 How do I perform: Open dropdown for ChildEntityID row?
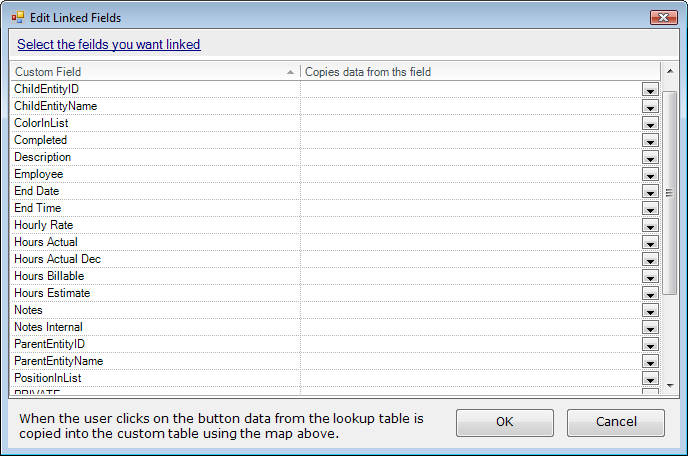(650, 90)
